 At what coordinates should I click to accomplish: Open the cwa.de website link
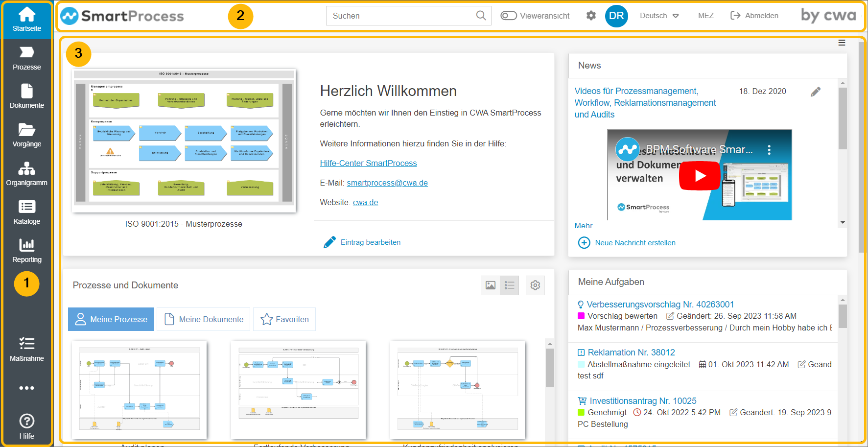tap(365, 202)
